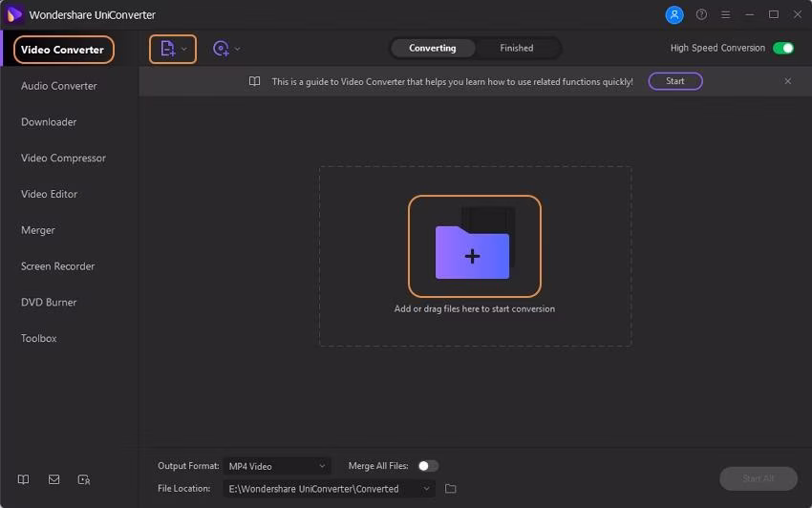
Task: Expand the Load DVD dropdown arrow
Action: click(x=237, y=50)
